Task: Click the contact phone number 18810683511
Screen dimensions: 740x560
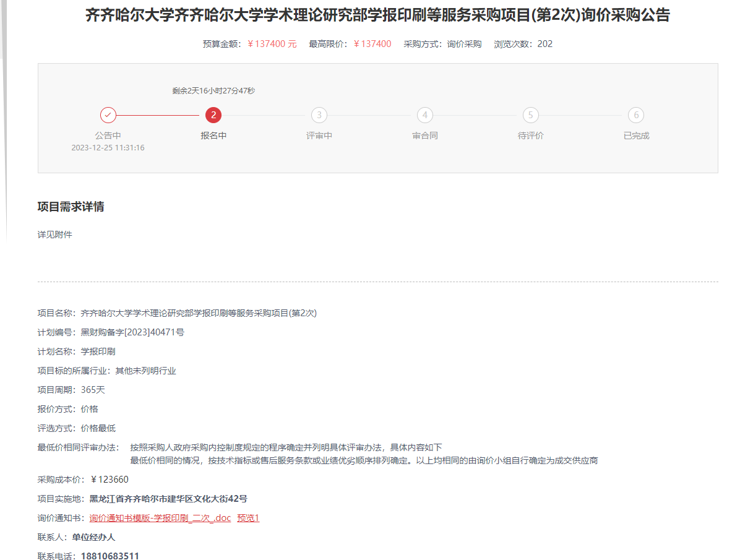Action: (110, 556)
